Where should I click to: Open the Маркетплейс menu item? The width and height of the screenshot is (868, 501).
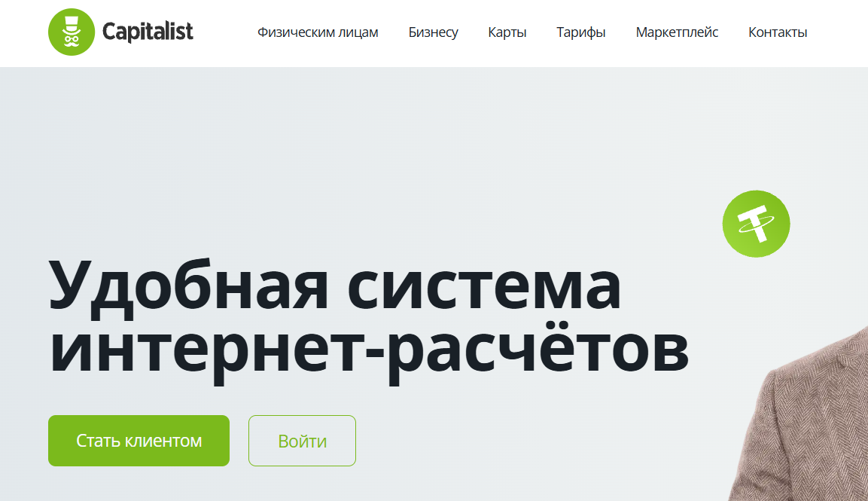click(x=677, y=32)
